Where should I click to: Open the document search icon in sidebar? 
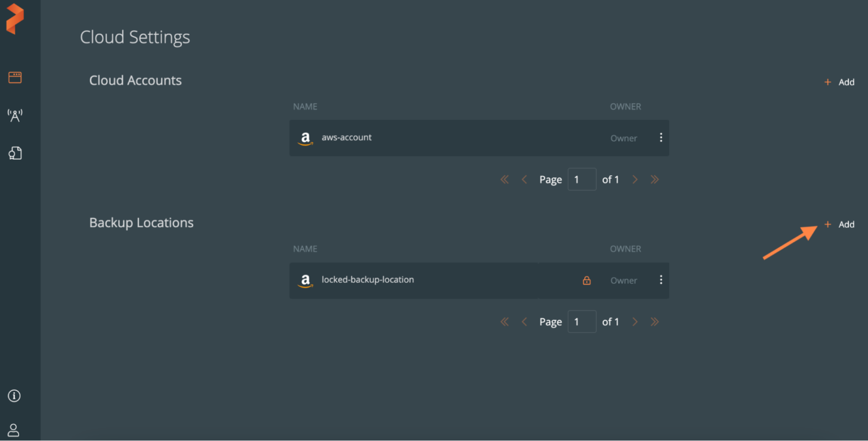(15, 153)
